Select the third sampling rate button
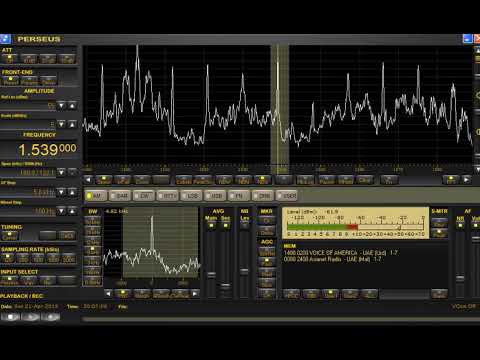This screenshot has height=360, width=480. 38,259
